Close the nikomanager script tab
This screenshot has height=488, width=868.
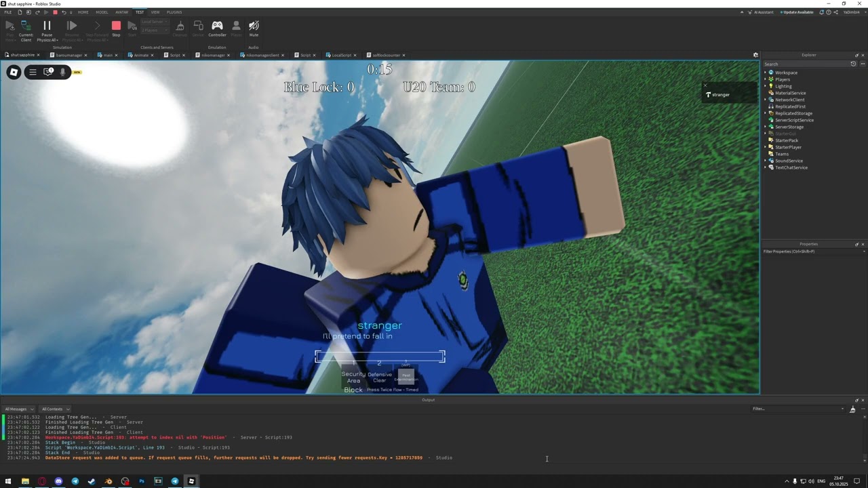click(x=229, y=55)
